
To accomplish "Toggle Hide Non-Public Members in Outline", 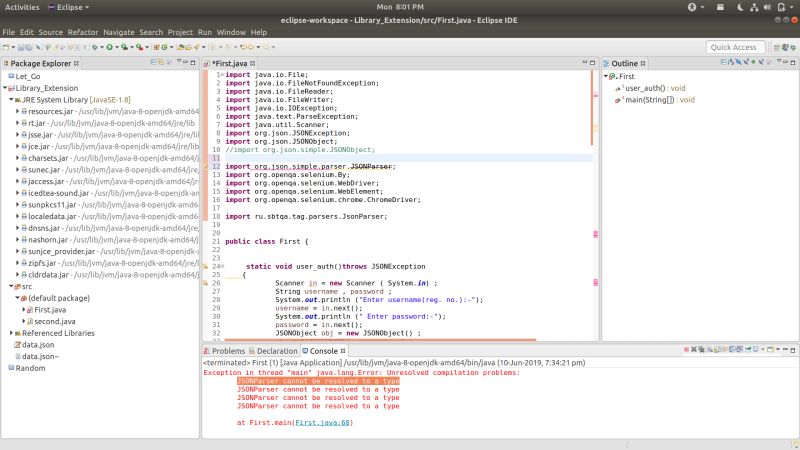I will (x=754, y=63).
